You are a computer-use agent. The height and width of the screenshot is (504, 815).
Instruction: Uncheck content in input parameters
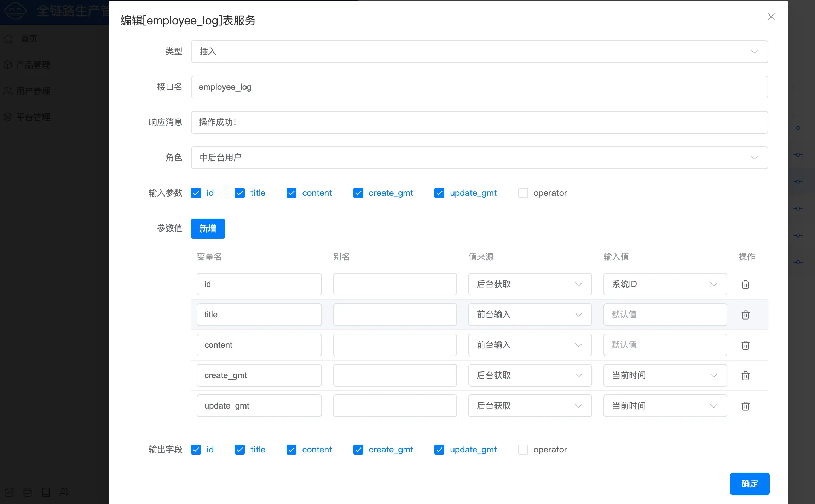(291, 193)
